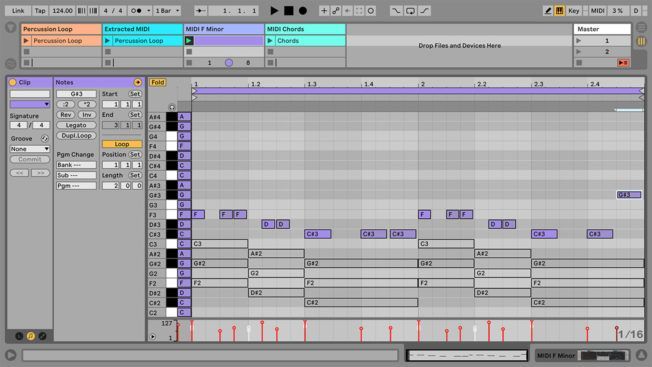Click the Sub bank selector

pos(76,175)
